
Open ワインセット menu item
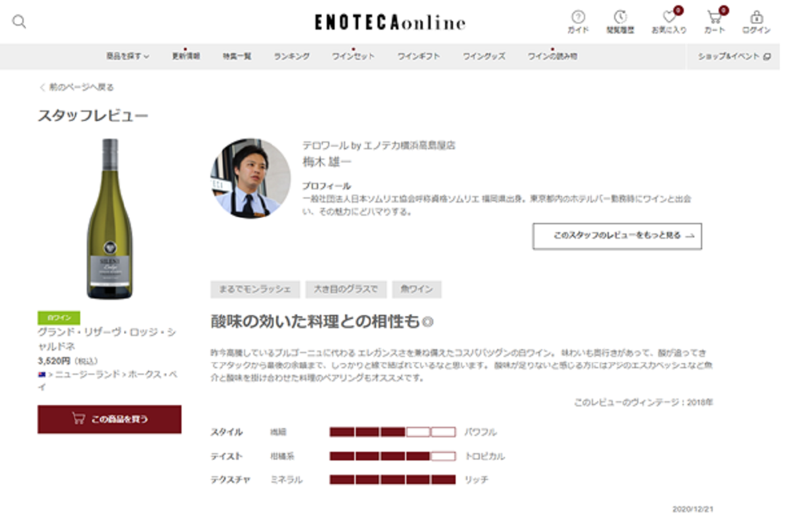click(x=353, y=57)
